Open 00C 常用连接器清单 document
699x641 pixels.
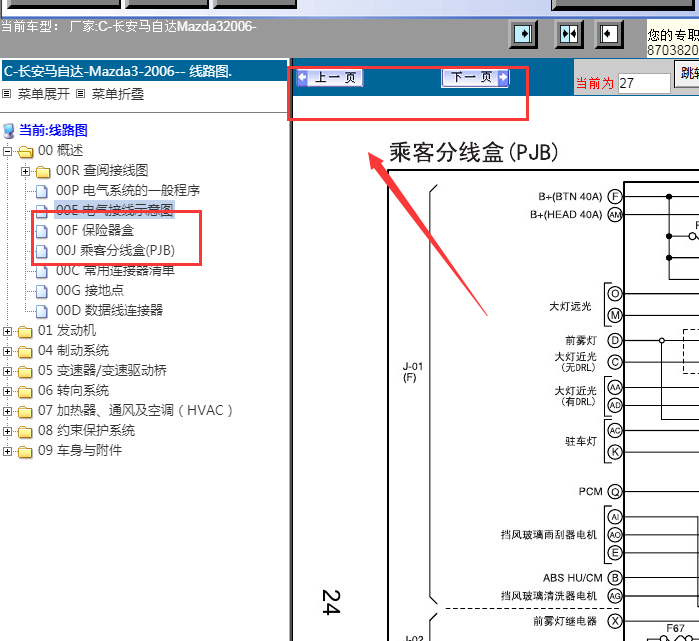coord(115,271)
